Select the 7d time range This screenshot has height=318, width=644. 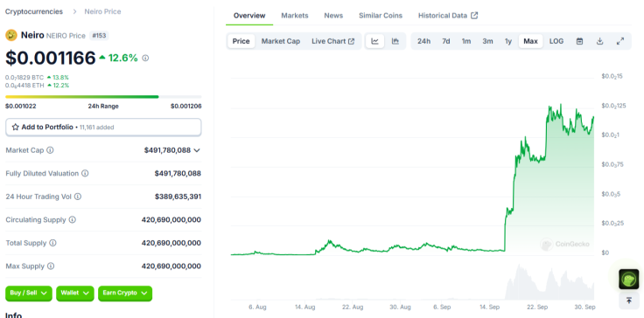[446, 41]
